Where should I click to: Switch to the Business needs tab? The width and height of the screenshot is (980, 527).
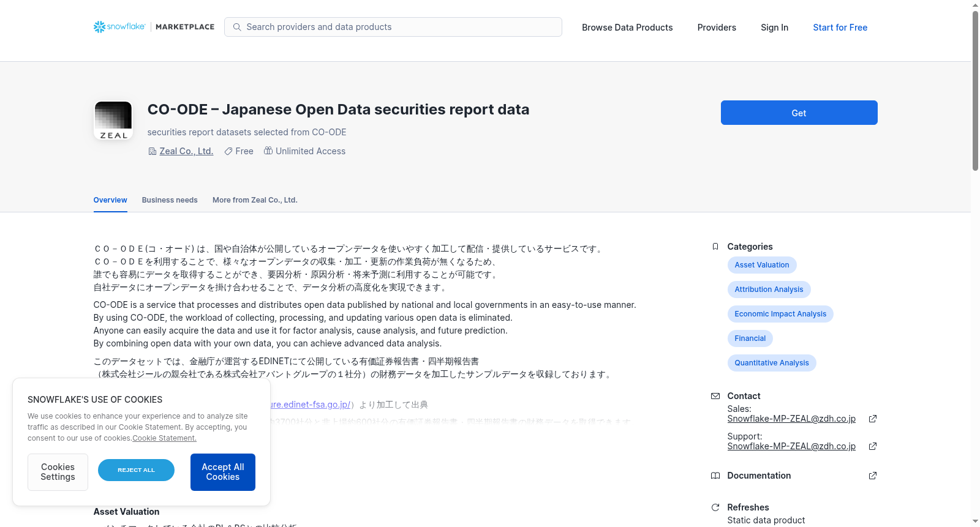[170, 200]
